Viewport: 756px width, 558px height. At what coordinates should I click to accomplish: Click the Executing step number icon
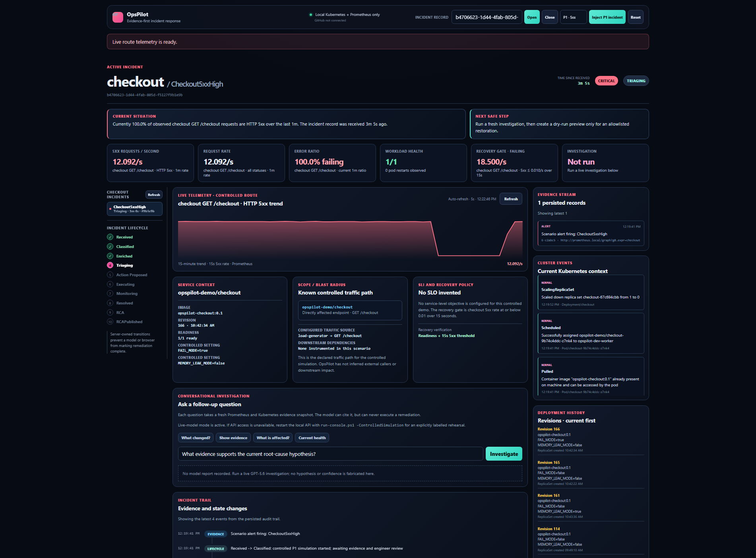click(110, 284)
